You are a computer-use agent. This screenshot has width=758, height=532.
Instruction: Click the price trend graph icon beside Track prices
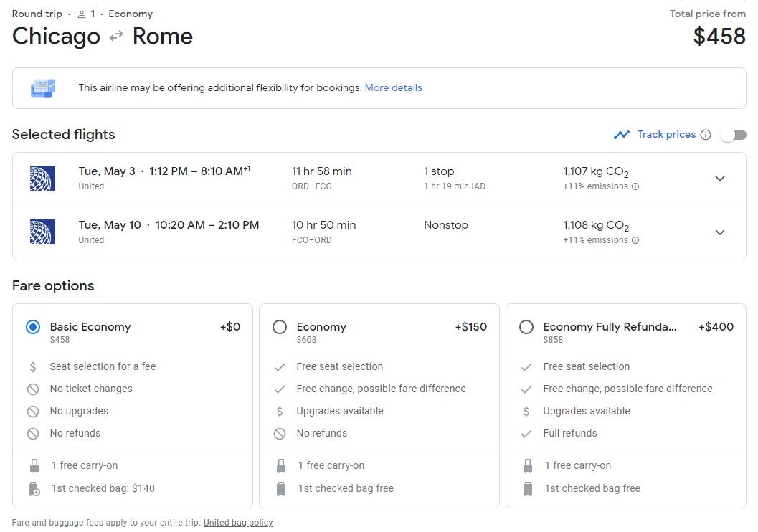coord(622,134)
